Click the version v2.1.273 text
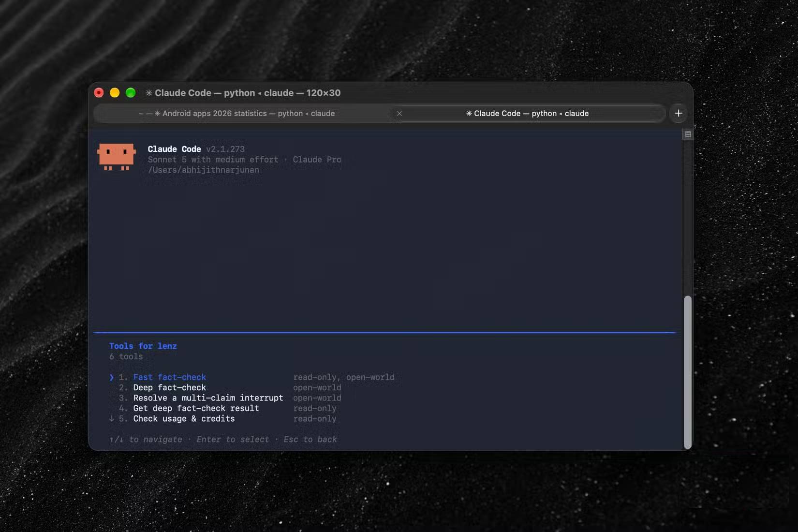The image size is (798, 532). click(x=225, y=149)
